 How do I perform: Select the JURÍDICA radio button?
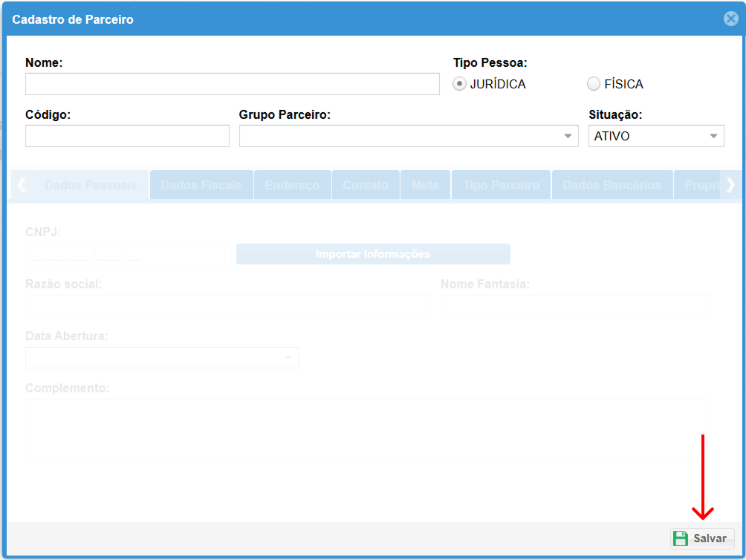pos(460,84)
